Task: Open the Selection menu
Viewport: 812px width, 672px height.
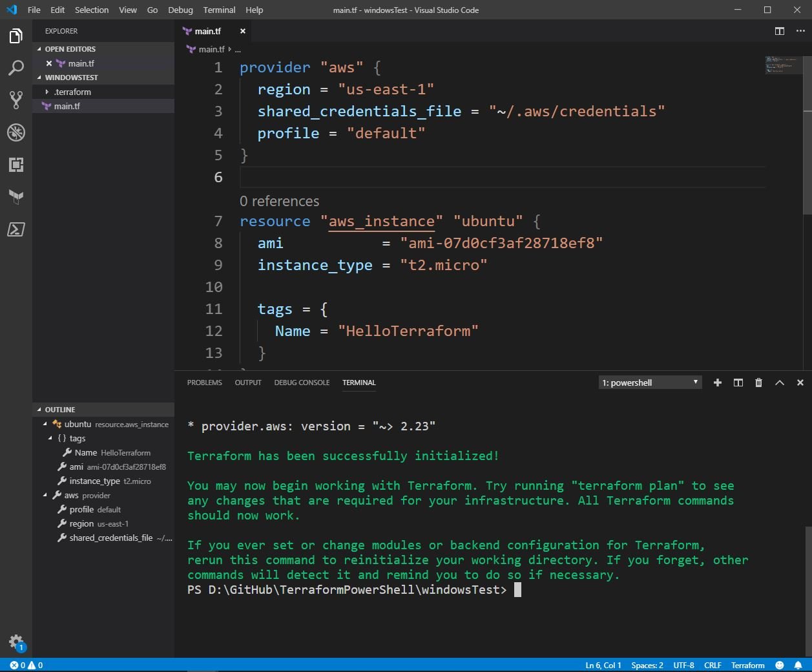Action: point(92,10)
